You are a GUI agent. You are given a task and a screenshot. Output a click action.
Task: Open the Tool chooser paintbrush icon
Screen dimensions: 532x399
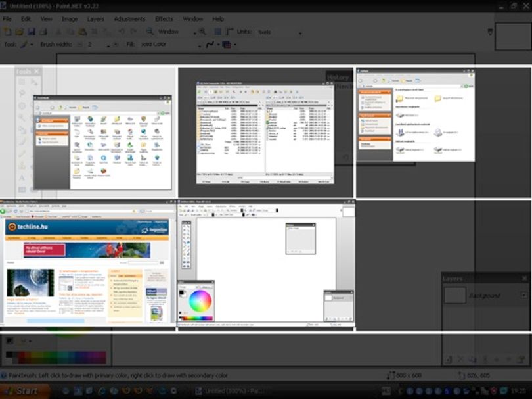coord(24,45)
